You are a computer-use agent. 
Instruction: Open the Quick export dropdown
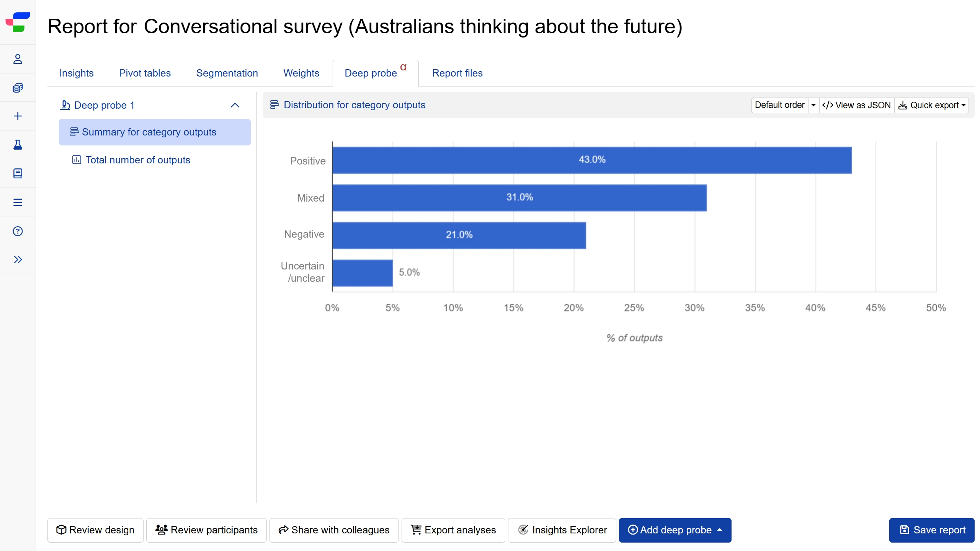point(931,105)
